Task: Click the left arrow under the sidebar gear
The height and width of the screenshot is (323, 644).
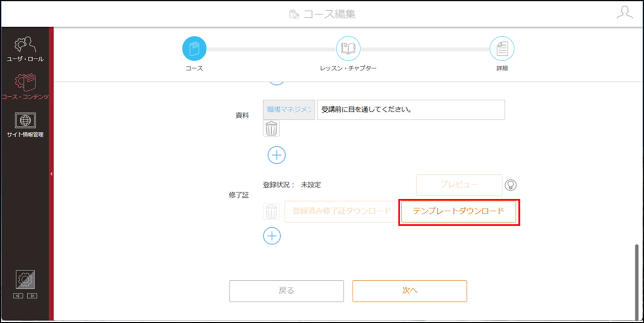Action: tap(18, 296)
